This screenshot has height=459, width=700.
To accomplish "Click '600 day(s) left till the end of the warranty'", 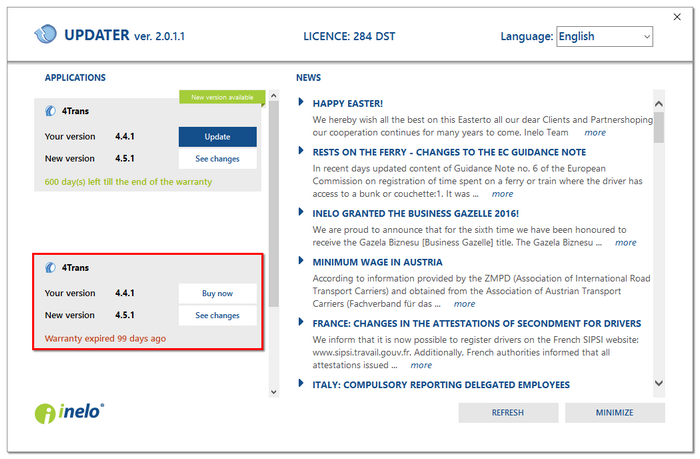I will pos(128,182).
